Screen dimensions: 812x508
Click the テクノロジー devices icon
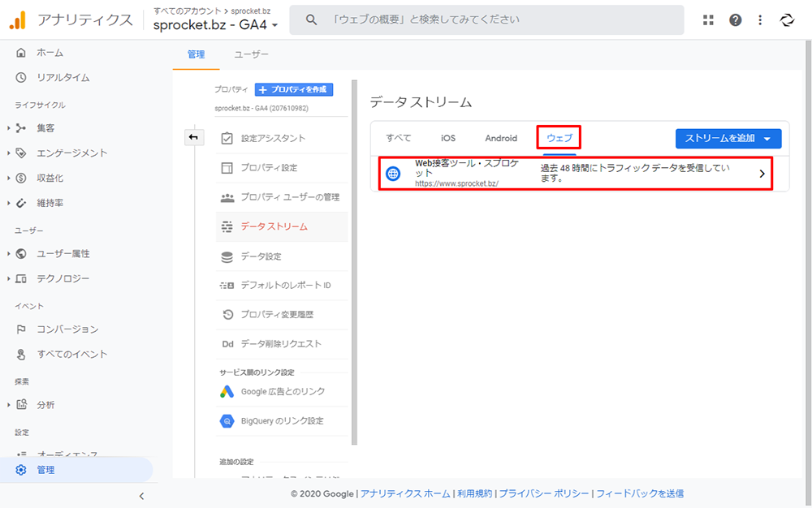tap(21, 278)
